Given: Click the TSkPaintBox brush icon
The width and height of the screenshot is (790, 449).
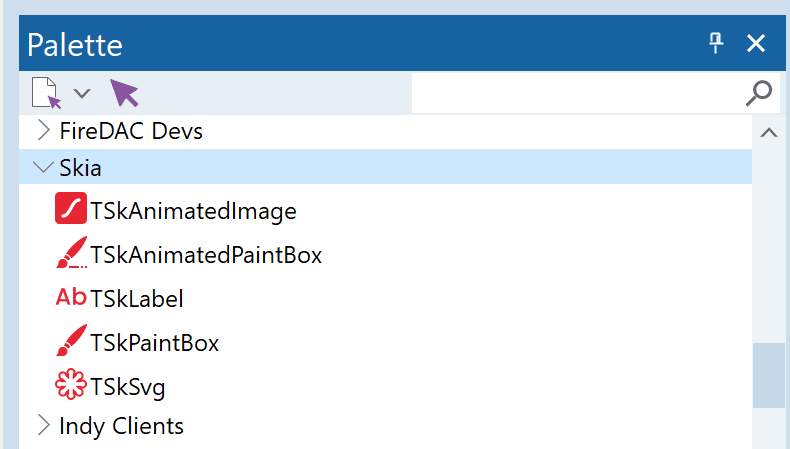Looking at the screenshot, I should [71, 340].
